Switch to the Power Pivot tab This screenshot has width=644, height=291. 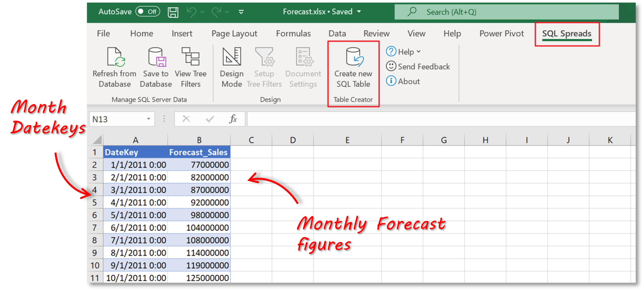point(501,34)
